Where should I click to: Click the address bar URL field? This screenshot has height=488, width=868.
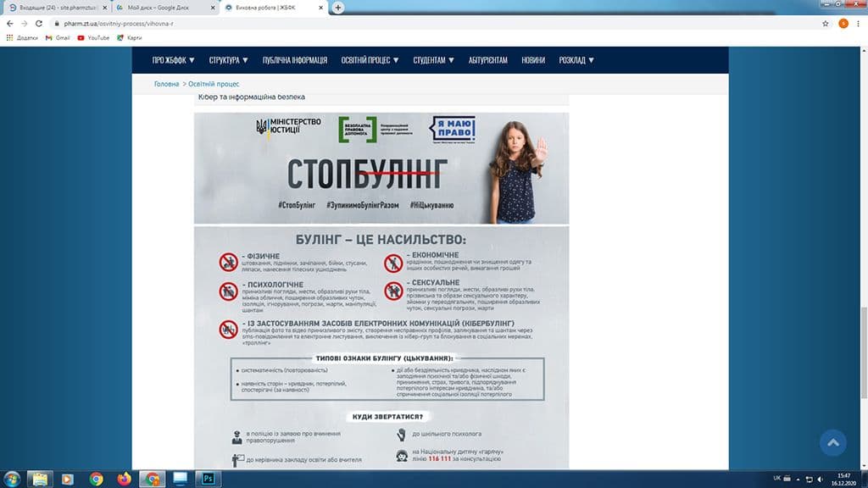431,24
